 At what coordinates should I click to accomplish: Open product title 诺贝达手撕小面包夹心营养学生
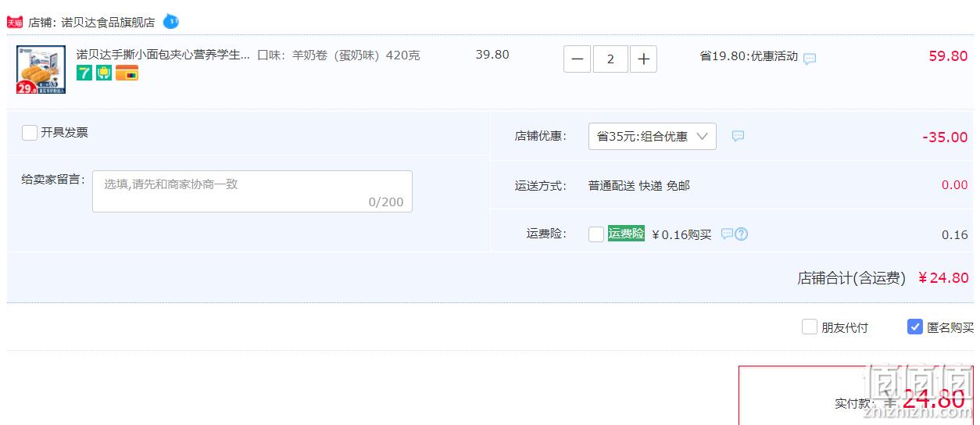tap(163, 55)
